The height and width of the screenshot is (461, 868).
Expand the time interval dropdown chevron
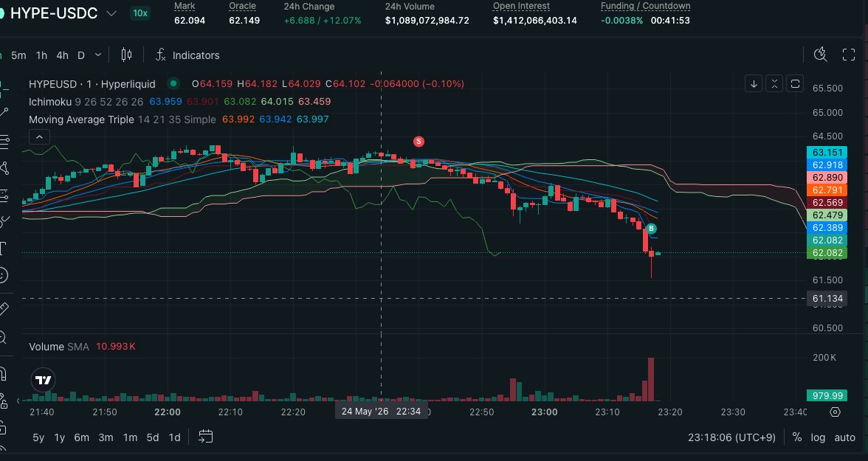(98, 55)
